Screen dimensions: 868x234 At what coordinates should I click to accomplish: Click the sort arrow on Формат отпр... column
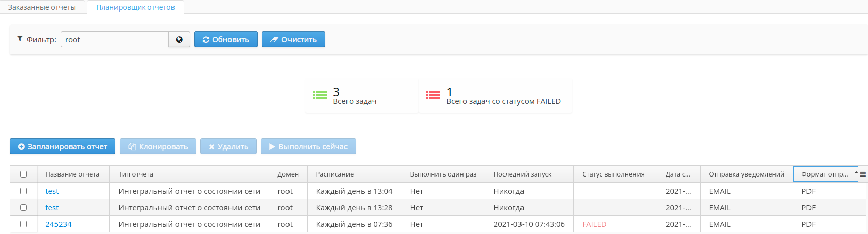856,173
